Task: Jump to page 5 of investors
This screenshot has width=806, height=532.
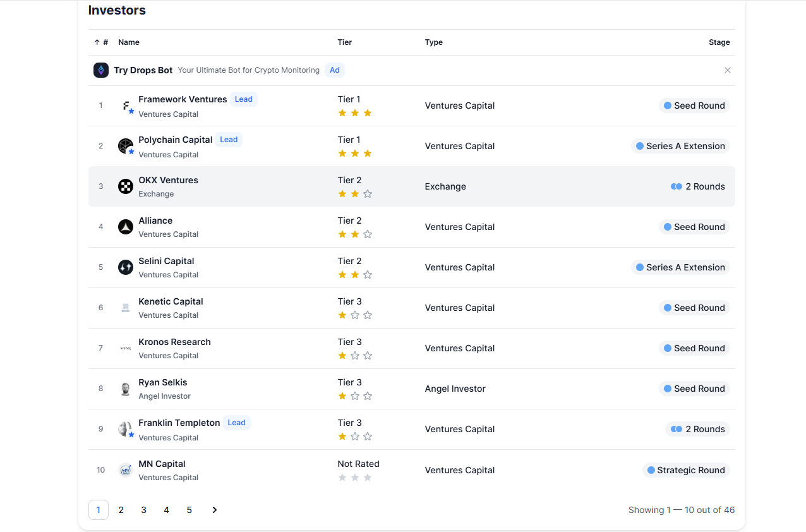Action: (x=189, y=510)
